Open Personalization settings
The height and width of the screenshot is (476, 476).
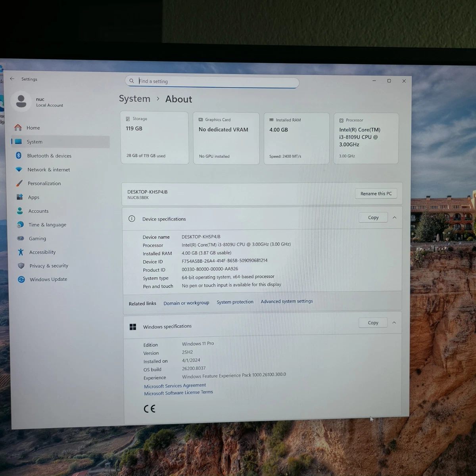click(61, 184)
